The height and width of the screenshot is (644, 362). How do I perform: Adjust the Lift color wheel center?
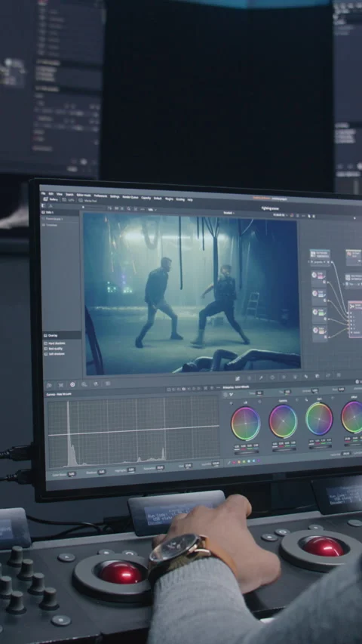coord(245,424)
